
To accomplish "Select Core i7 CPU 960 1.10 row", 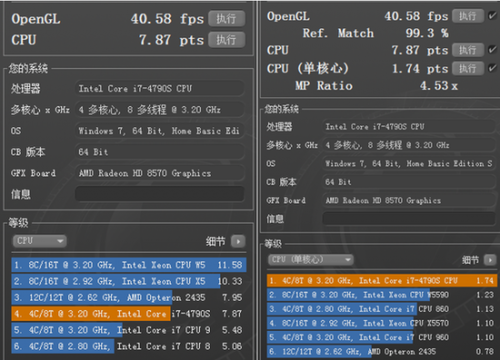I will point(382,337).
